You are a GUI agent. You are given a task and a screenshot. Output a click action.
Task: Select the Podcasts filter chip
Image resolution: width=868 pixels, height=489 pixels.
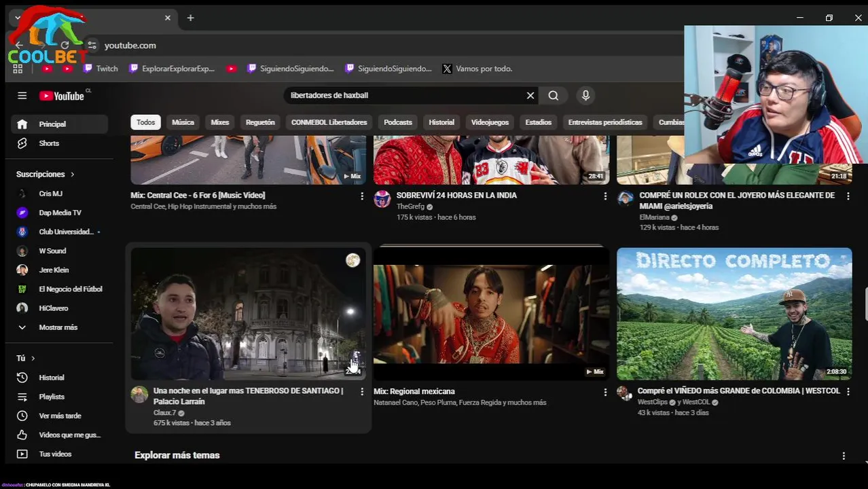398,122
